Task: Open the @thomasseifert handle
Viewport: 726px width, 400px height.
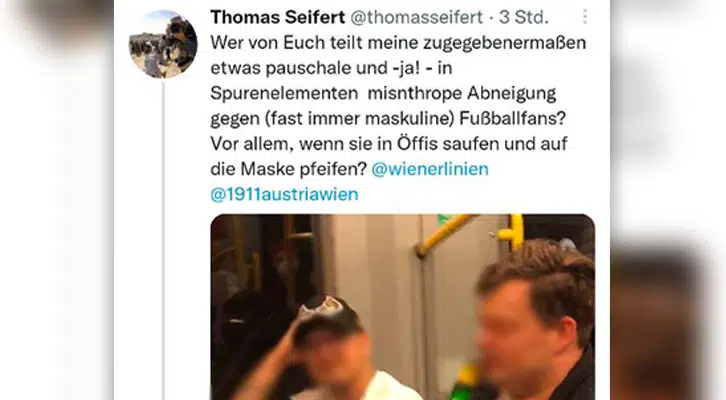Action: point(416,18)
